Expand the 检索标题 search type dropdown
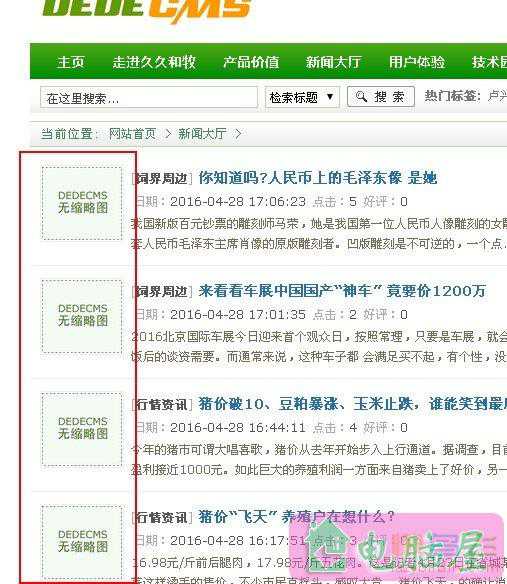The width and height of the screenshot is (507, 584). 302,98
